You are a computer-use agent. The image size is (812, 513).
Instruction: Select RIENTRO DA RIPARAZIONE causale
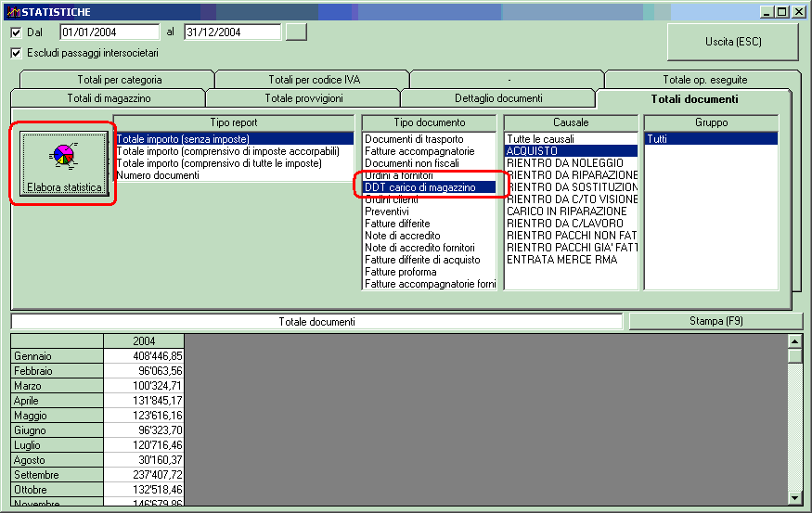(572, 175)
